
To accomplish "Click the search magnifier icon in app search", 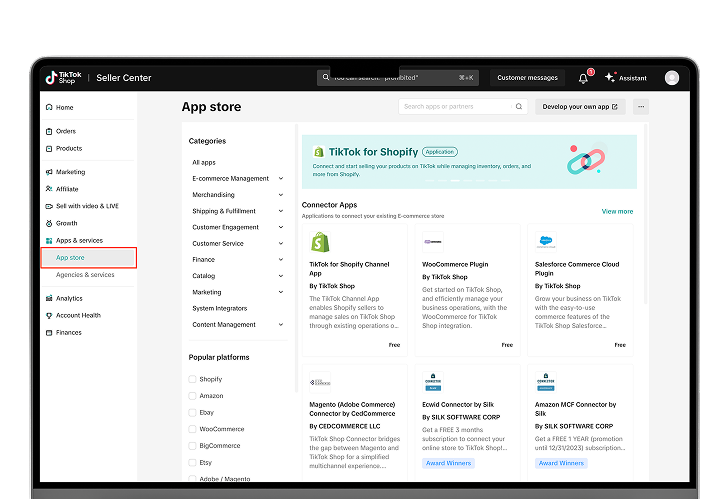I will coord(519,106).
